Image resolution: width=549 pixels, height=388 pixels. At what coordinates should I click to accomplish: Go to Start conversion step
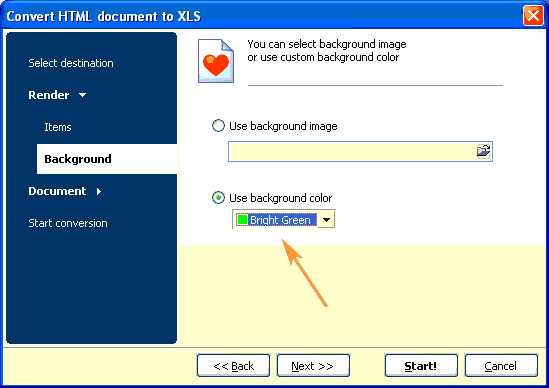(x=68, y=223)
